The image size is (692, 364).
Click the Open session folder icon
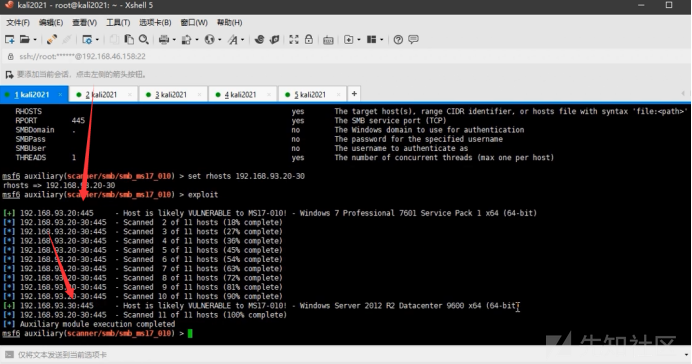(x=25, y=40)
